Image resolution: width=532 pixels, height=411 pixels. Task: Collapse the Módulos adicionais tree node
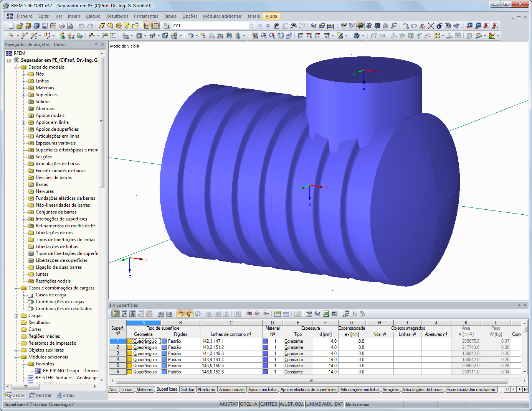point(17,357)
